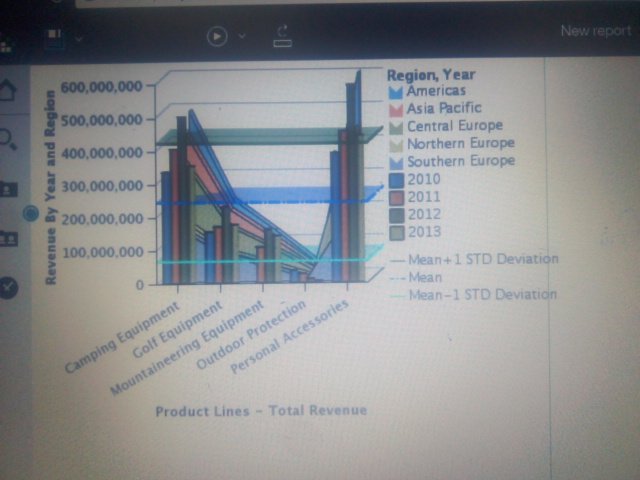This screenshot has width=640, height=480.
Task: Click the New report title
Action: pyautogui.click(x=596, y=31)
